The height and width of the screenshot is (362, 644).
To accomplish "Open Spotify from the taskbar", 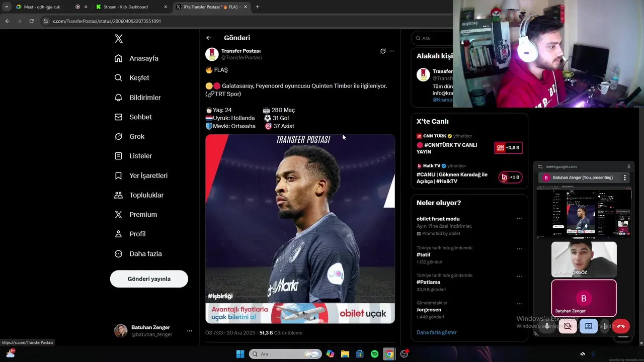I will (374, 354).
